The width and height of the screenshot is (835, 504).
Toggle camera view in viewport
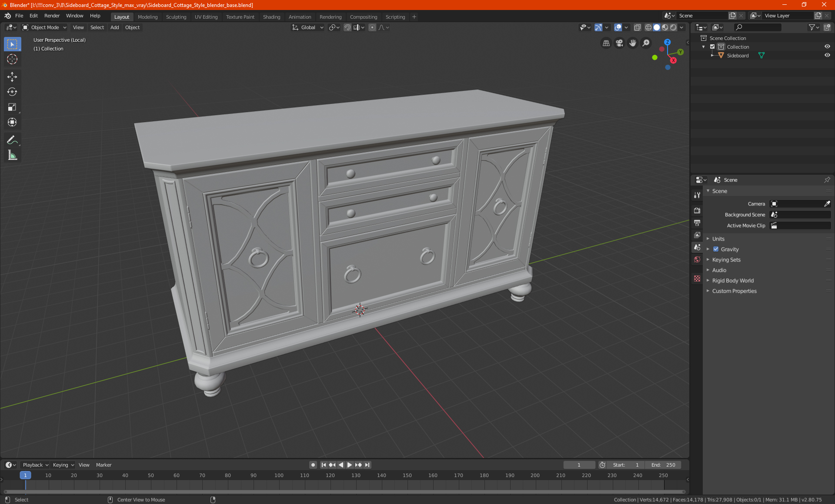click(x=619, y=43)
